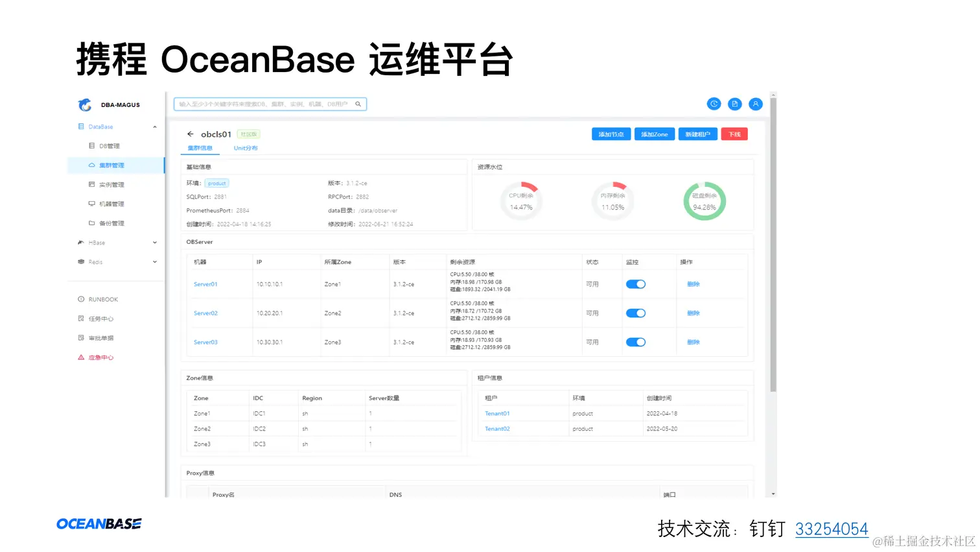Expand the Redis menu chevron
The width and height of the screenshot is (980, 552).
point(155,262)
